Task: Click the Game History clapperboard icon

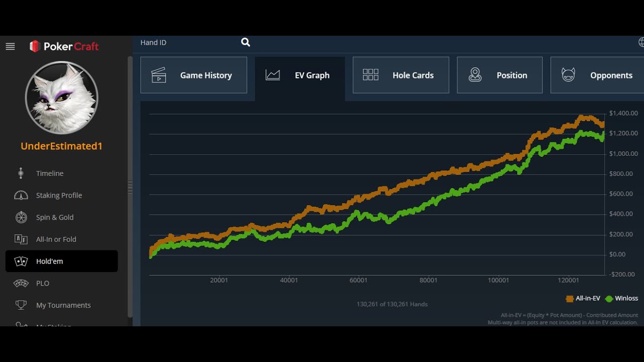Action: (158, 75)
